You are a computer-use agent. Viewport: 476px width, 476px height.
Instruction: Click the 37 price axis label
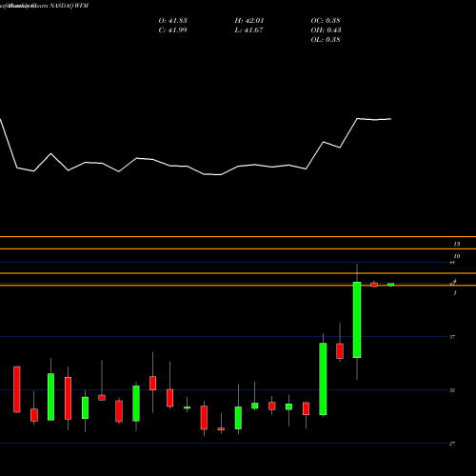click(452, 337)
